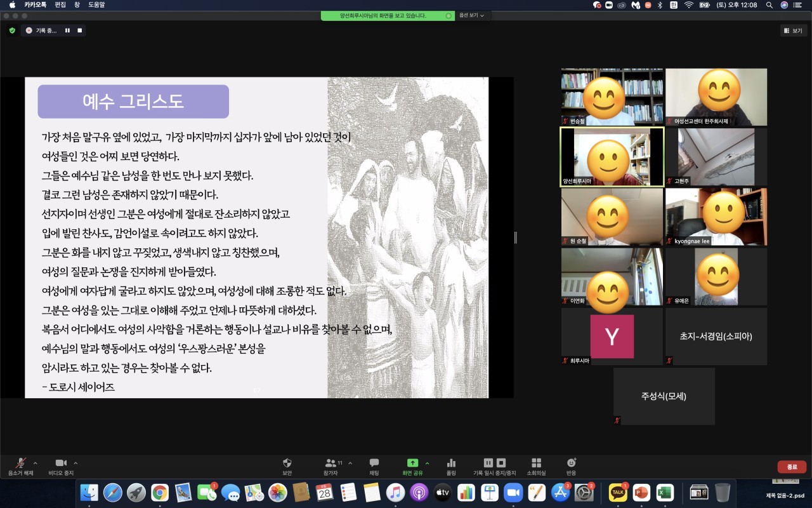Open the 옵션 보기 dropdown
This screenshot has height=508, width=812.
coord(472,15)
